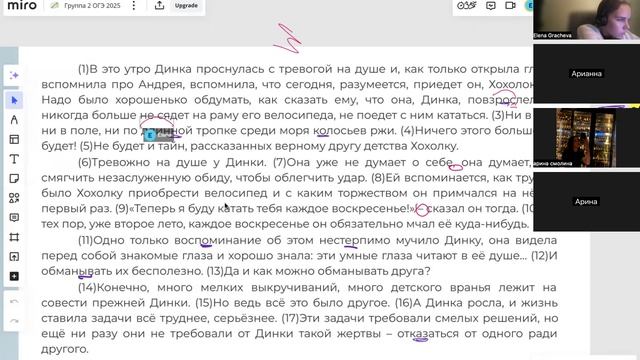640x360 pixels.
Task: Click the text '(14)Конечно' in the passage
Action: pos(113,288)
